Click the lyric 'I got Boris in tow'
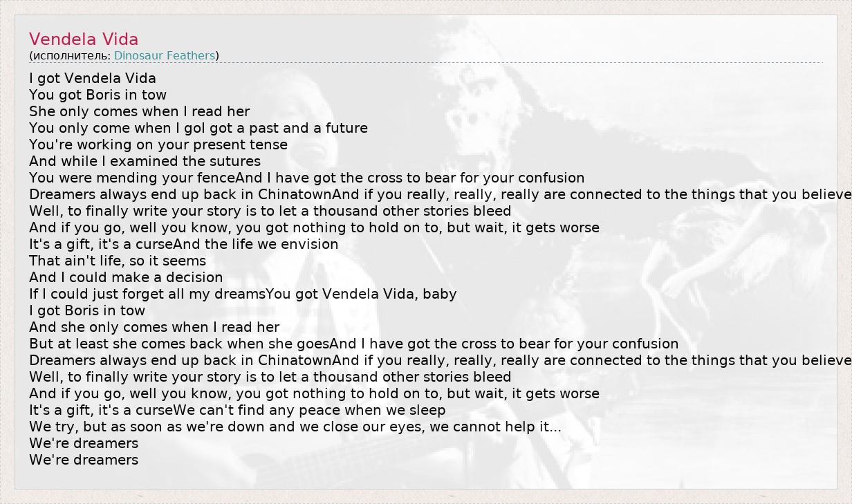Image resolution: width=852 pixels, height=504 pixels. pyautogui.click(x=87, y=310)
